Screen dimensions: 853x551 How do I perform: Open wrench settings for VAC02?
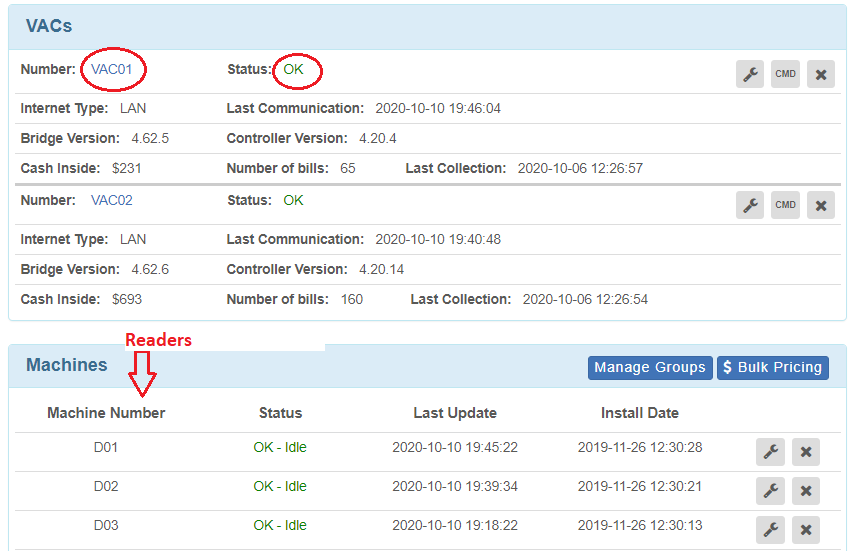pyautogui.click(x=750, y=205)
